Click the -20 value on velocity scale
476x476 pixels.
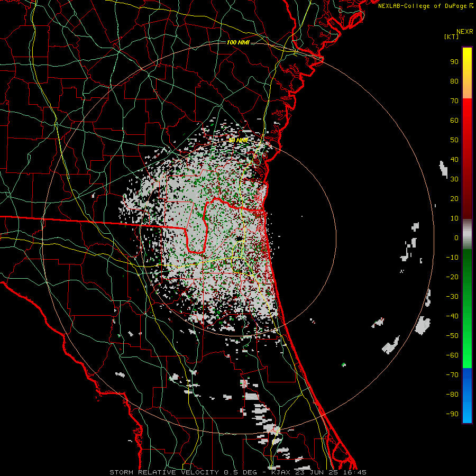click(x=452, y=277)
